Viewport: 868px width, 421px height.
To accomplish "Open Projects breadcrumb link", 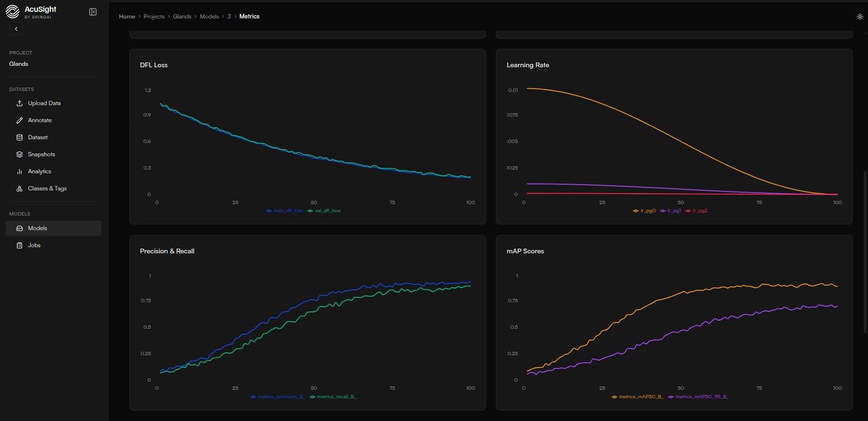I will (x=154, y=17).
